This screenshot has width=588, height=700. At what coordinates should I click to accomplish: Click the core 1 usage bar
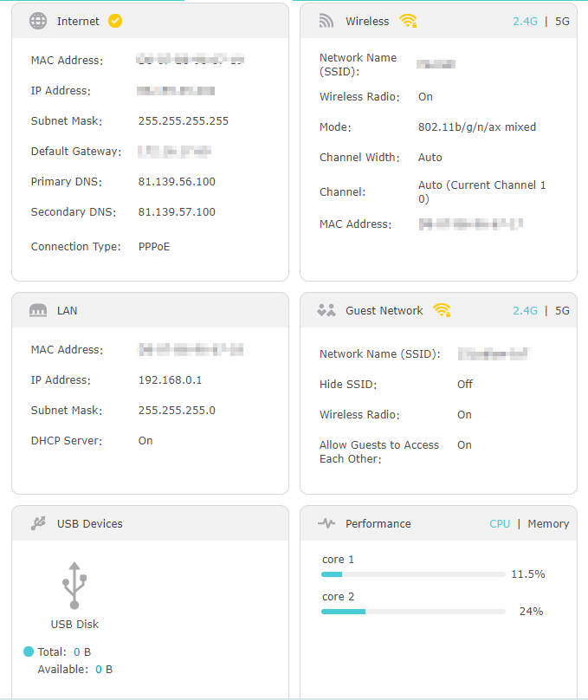413,574
